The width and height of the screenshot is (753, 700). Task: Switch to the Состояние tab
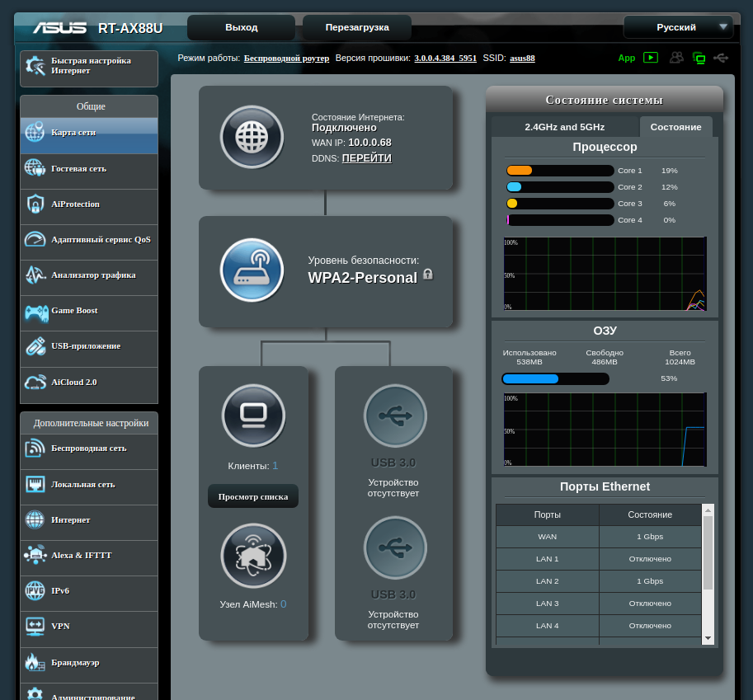(675, 127)
